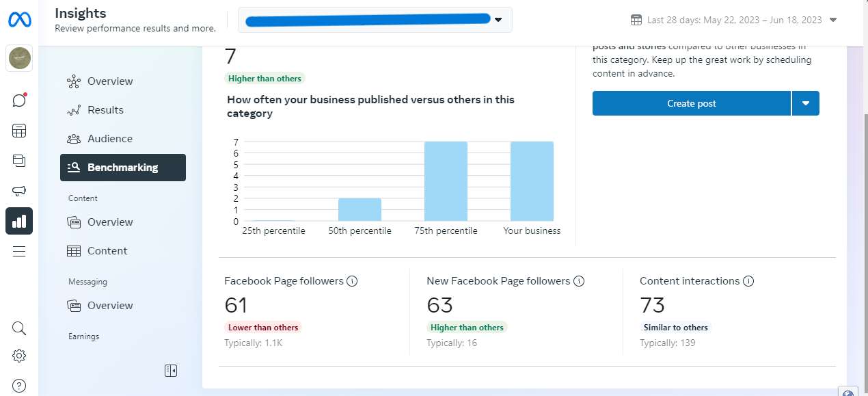Open the Settings gear icon

pyautogui.click(x=19, y=356)
